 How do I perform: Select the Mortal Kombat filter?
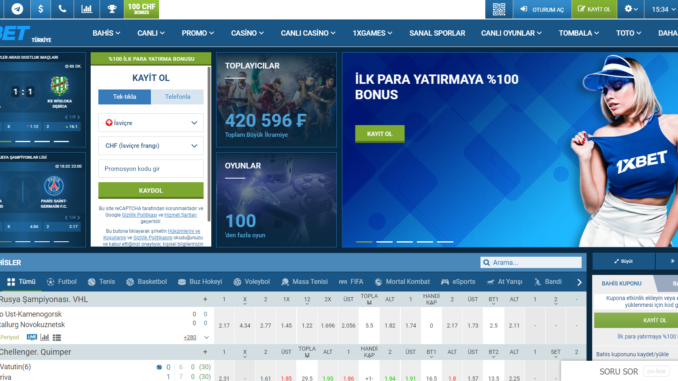[x=402, y=282]
